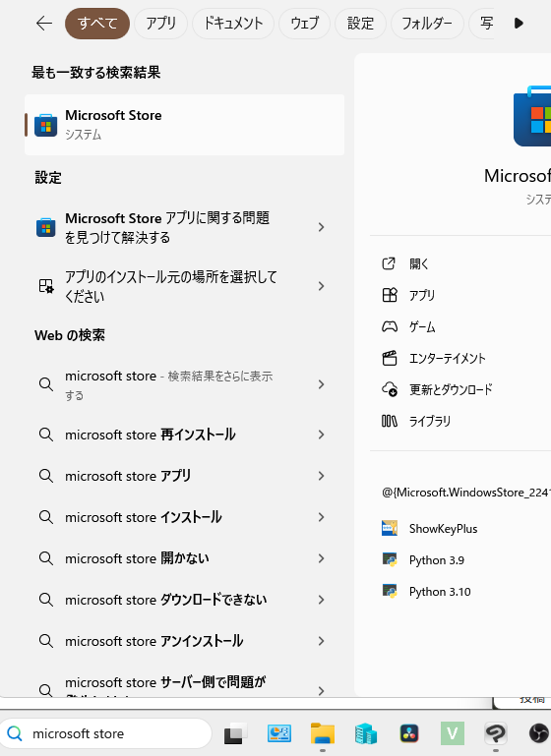This screenshot has width=551, height=756.
Task: Select suggestion microsoft store アプリ
Action: point(184,476)
